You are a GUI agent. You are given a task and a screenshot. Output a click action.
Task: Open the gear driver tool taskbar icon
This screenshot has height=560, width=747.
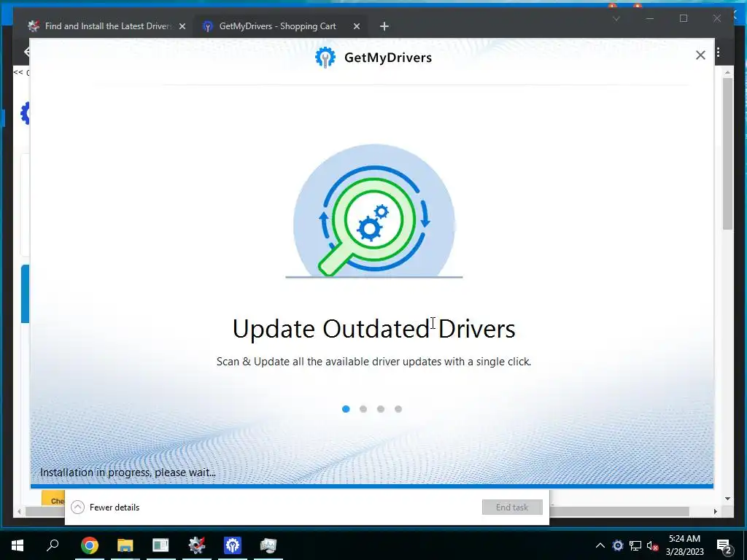[196, 545]
